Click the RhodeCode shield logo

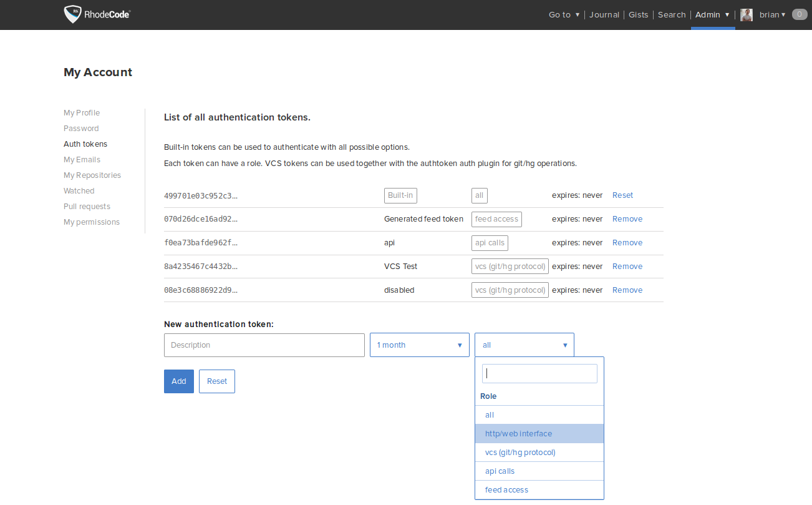click(73, 14)
